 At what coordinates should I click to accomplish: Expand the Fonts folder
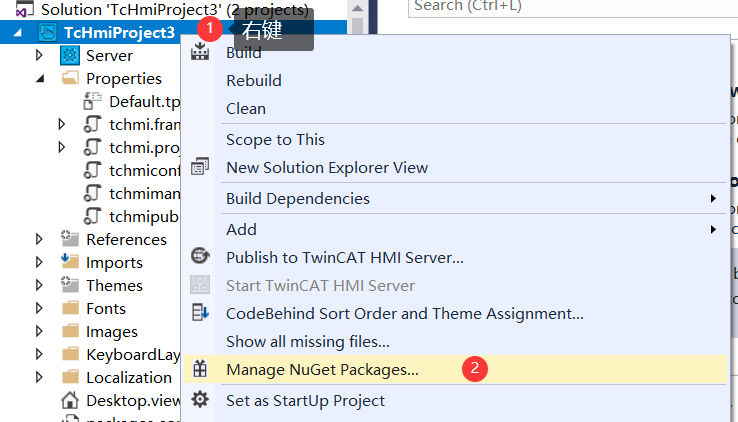click(x=39, y=308)
